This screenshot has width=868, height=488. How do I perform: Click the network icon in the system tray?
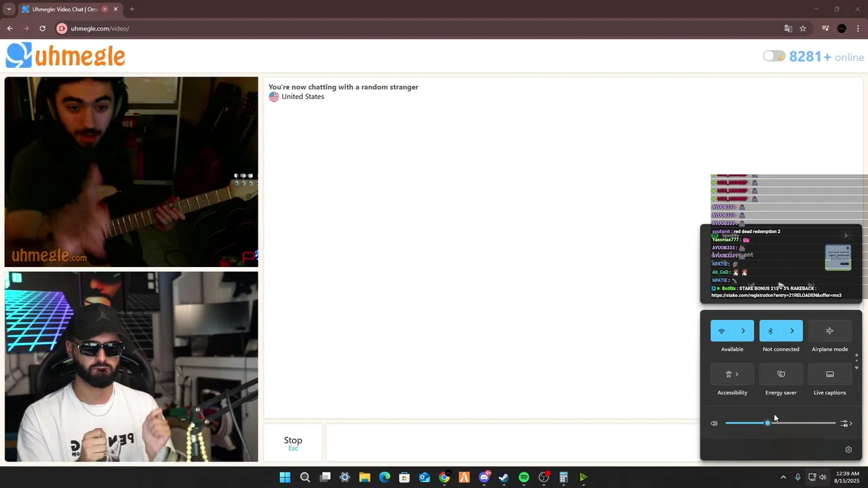(812, 477)
